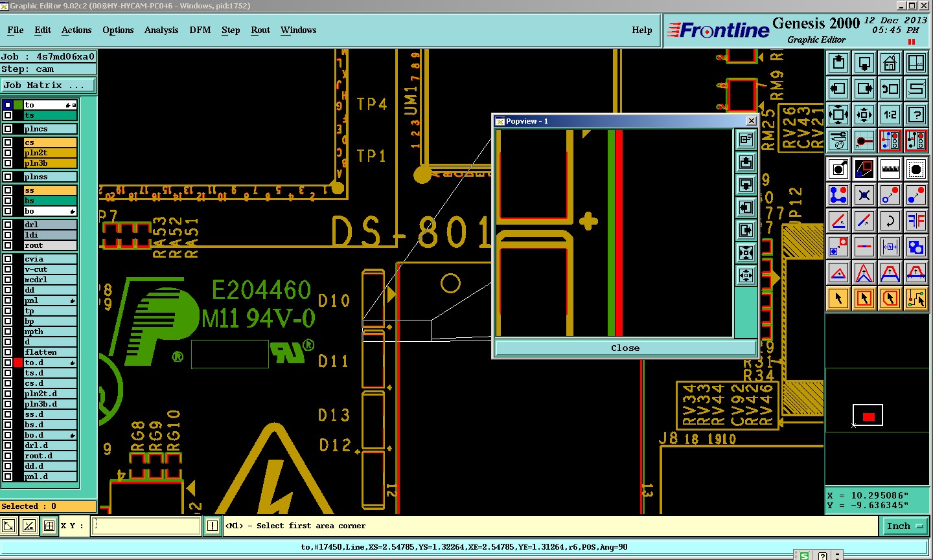Toggle display checkbox for layer ss
Image resolution: width=933 pixels, height=560 pixels.
pyautogui.click(x=8, y=190)
